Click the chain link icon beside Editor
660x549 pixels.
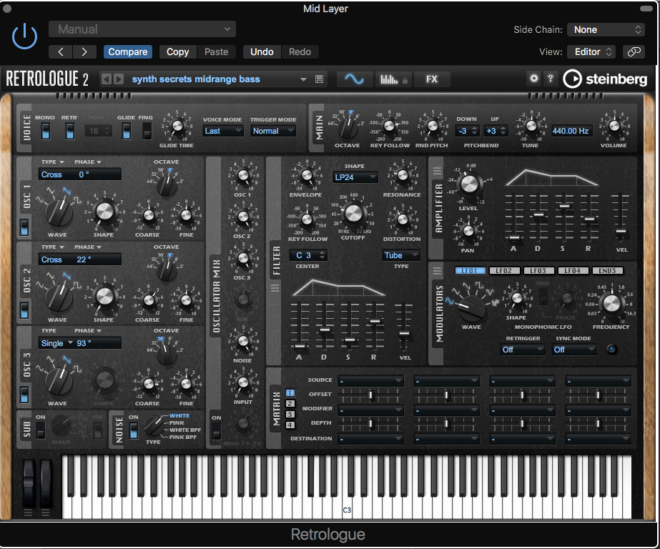[x=633, y=51]
